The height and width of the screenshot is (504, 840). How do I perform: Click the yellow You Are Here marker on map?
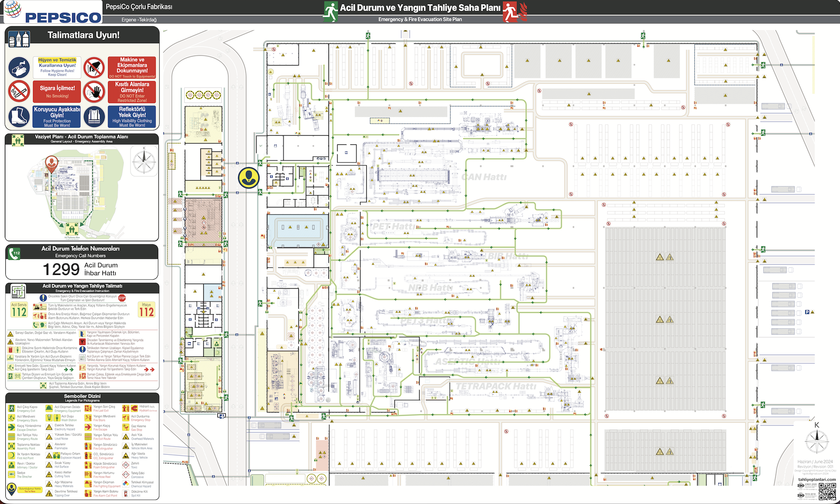[x=248, y=178]
